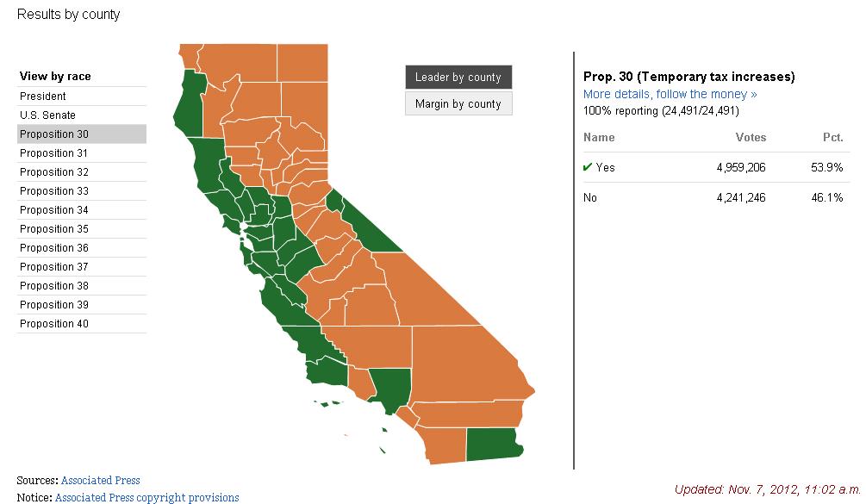Open More details, follow the money link
This screenshot has width=866, height=504.
point(670,94)
